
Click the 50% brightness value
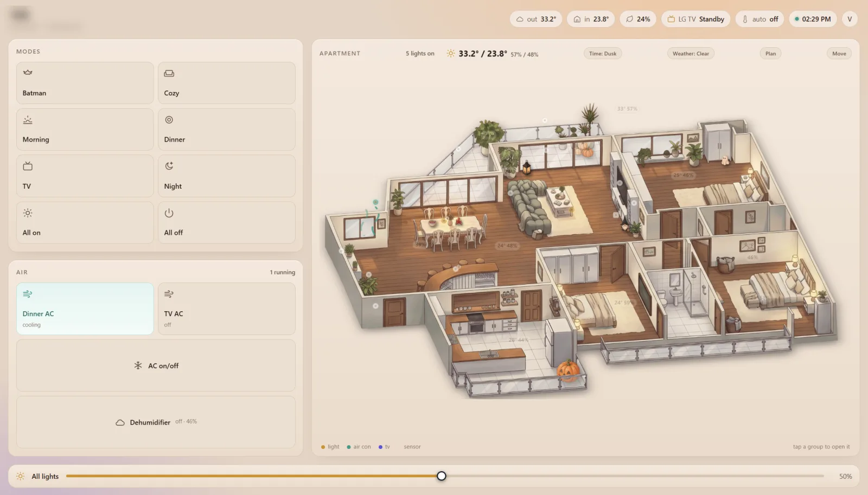pyautogui.click(x=845, y=477)
